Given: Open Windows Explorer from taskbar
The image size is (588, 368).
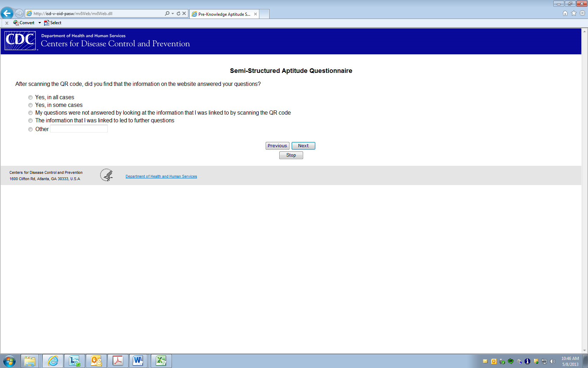Looking at the screenshot, I should pos(30,361).
